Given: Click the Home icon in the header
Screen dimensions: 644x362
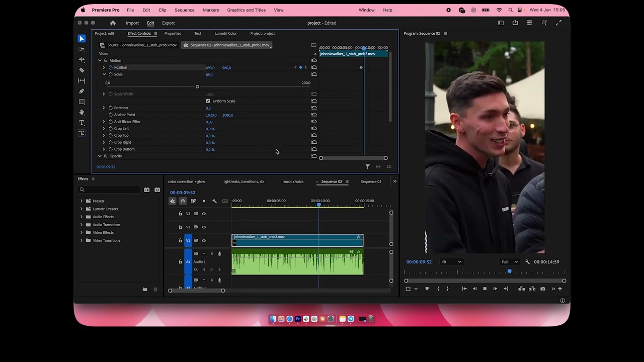Looking at the screenshot, I should click(113, 23).
